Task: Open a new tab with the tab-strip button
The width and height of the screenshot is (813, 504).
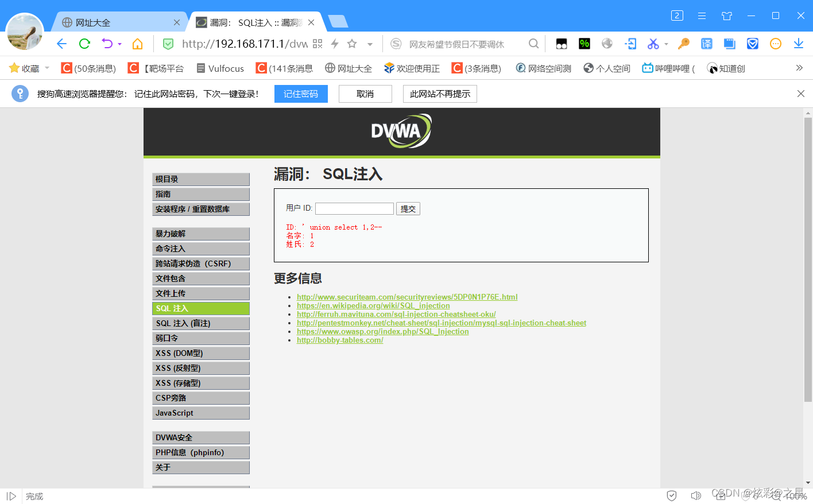Action: [x=338, y=22]
